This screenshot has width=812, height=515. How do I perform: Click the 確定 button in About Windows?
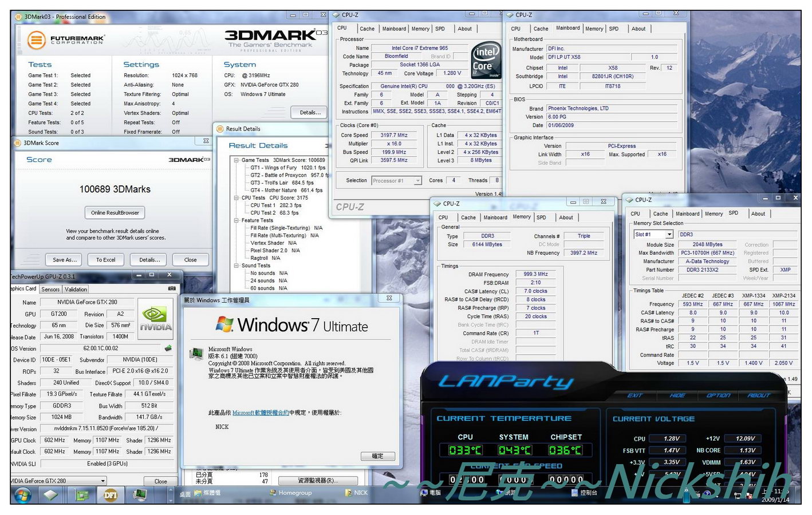[378, 456]
